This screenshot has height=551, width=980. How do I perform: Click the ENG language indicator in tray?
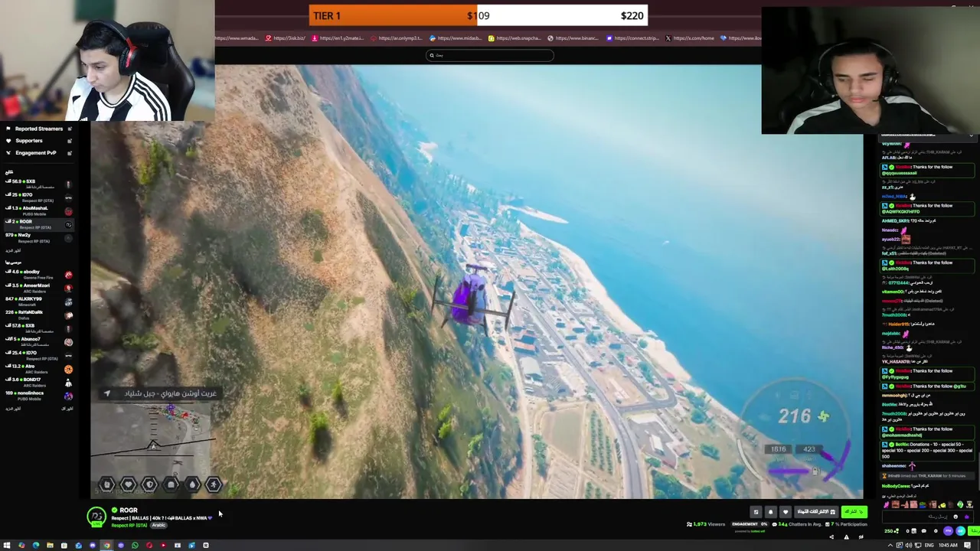coord(929,546)
